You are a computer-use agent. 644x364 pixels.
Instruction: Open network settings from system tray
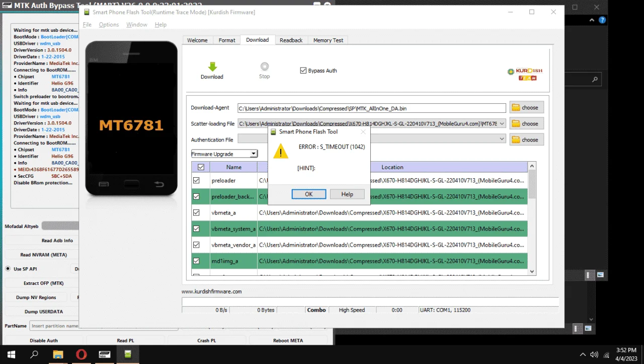(606, 354)
